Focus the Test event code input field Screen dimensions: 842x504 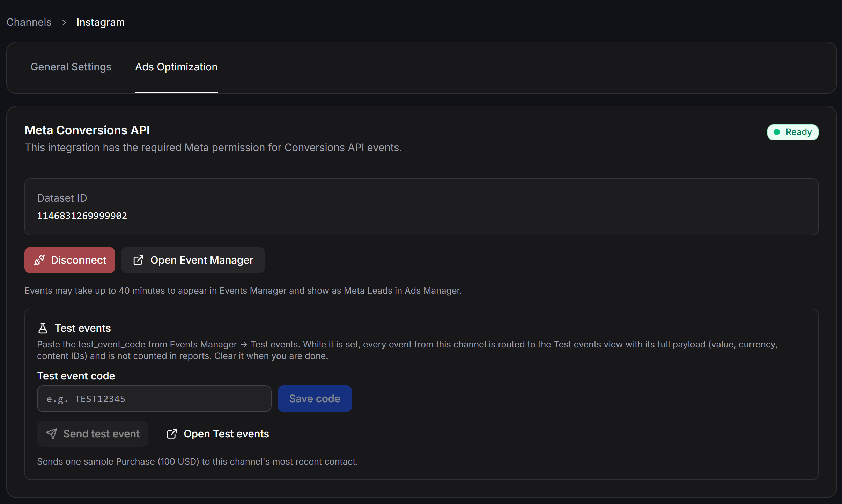[x=154, y=399]
